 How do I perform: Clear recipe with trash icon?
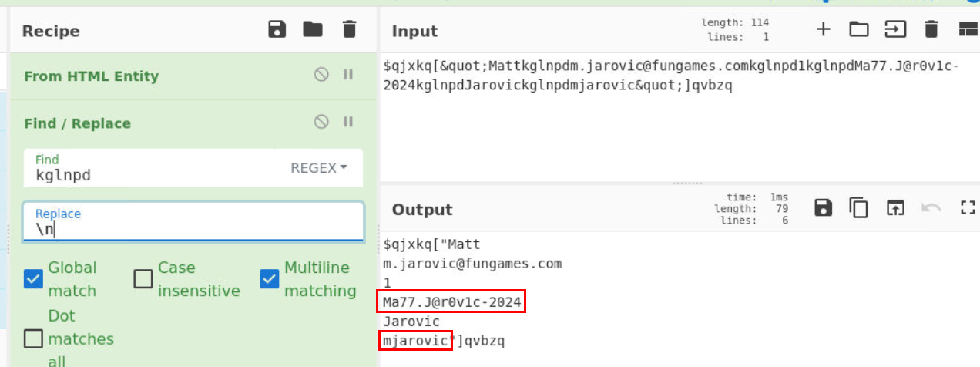tap(349, 30)
